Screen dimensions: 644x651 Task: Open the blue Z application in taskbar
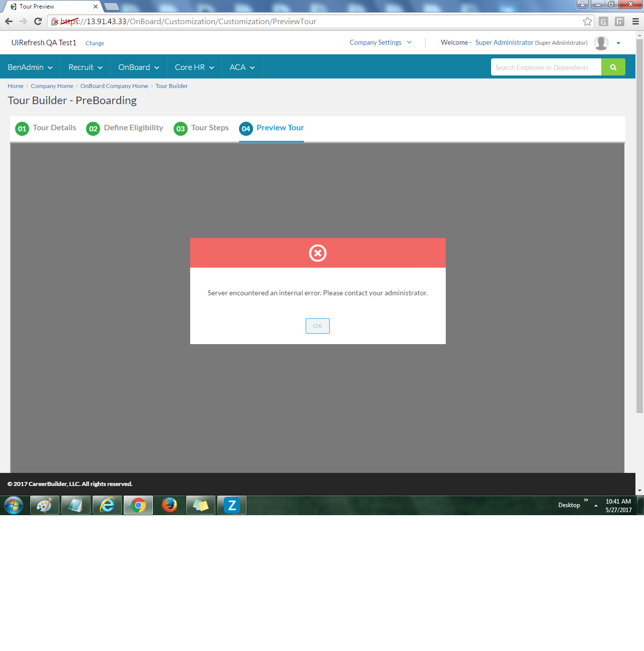click(232, 505)
